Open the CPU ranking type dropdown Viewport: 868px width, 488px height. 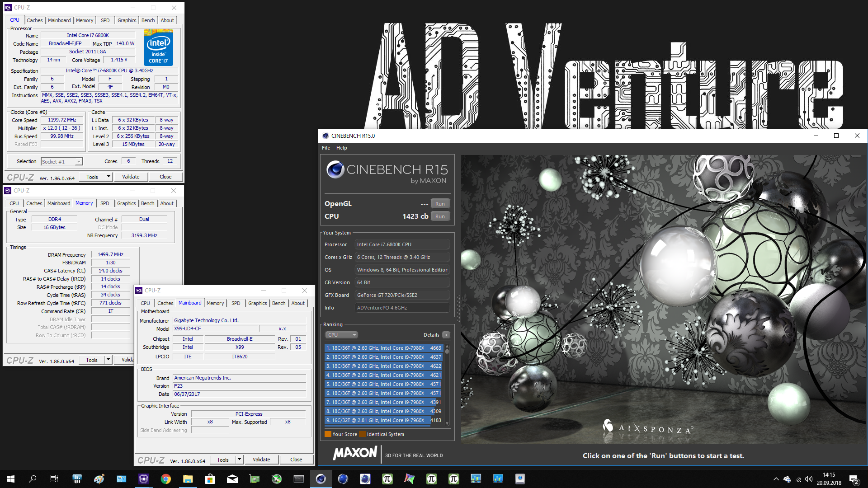(341, 335)
